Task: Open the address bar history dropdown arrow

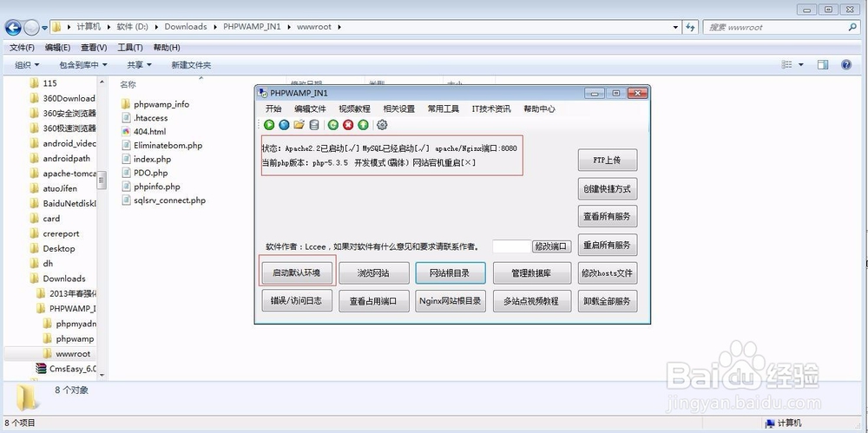Action: [675, 27]
